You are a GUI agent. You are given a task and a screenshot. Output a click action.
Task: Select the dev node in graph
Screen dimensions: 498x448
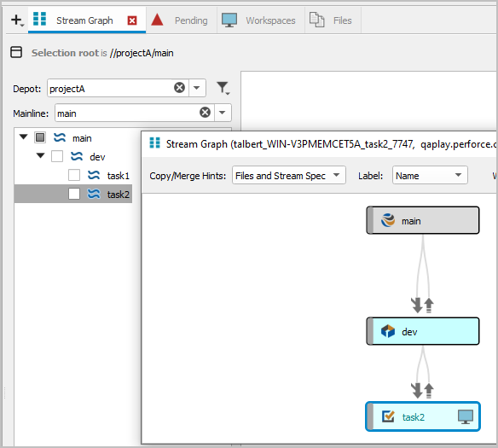(x=423, y=331)
